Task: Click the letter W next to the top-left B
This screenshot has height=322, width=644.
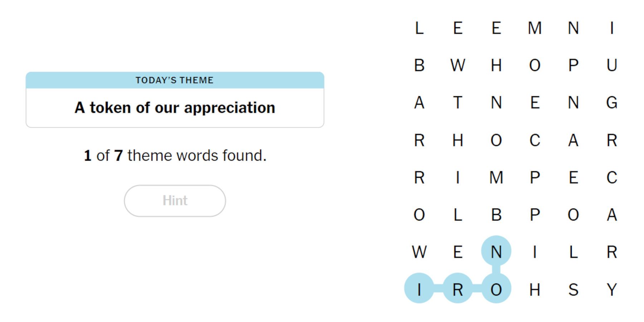Action: click(x=459, y=65)
